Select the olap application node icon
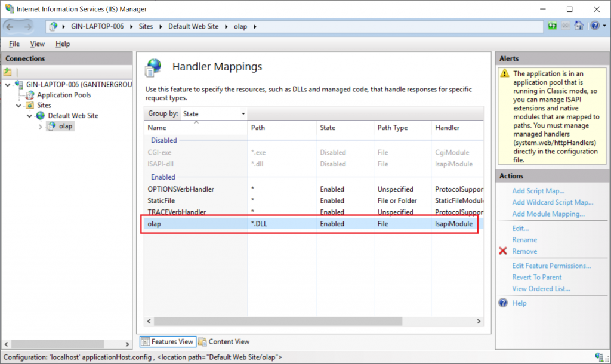Image resolution: width=611 pixels, height=364 pixels. click(51, 126)
